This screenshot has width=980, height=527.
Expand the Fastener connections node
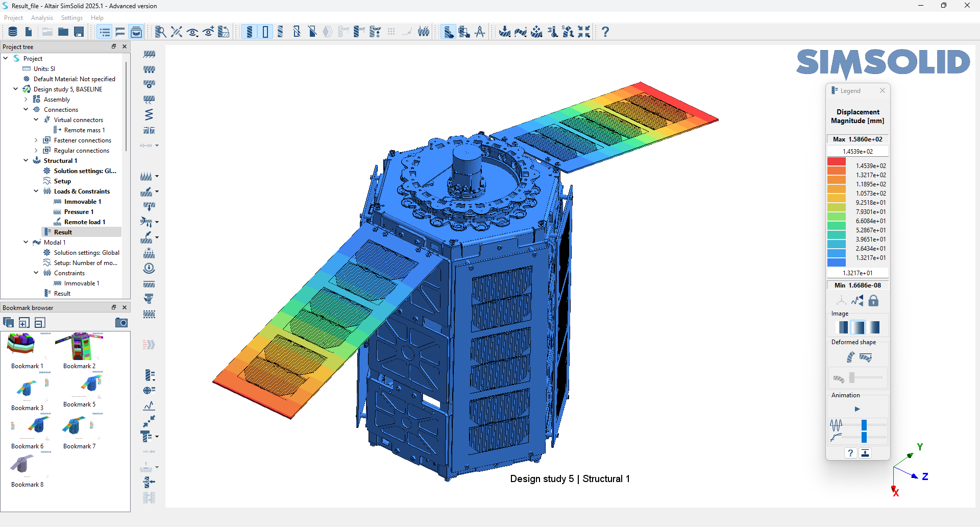tap(36, 140)
